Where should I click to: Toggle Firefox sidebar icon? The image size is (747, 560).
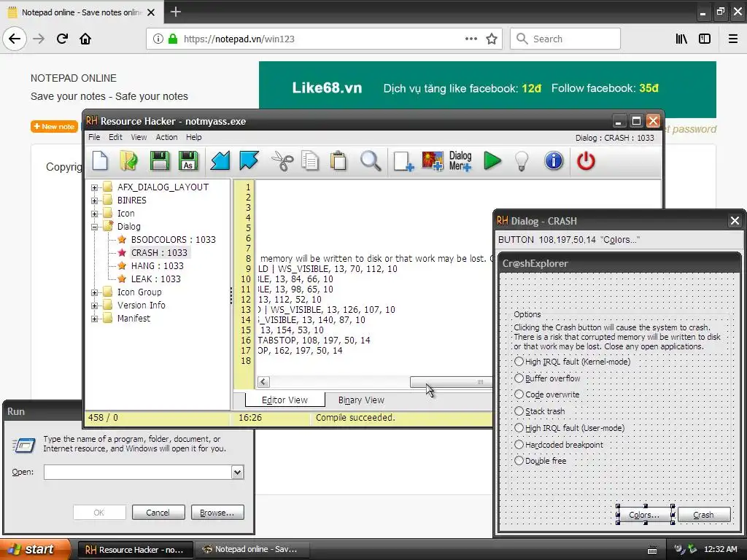705,39
